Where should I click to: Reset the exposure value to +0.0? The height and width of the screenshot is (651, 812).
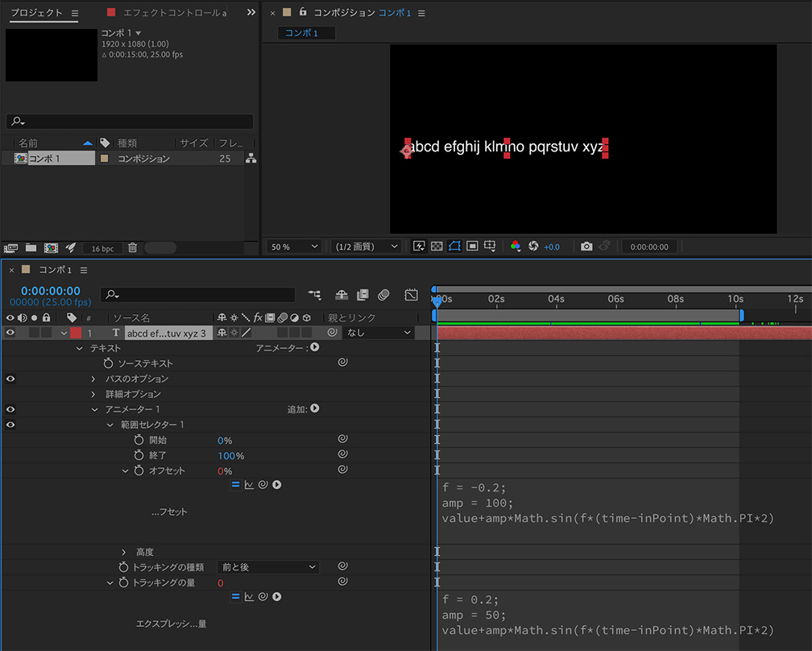point(534,247)
